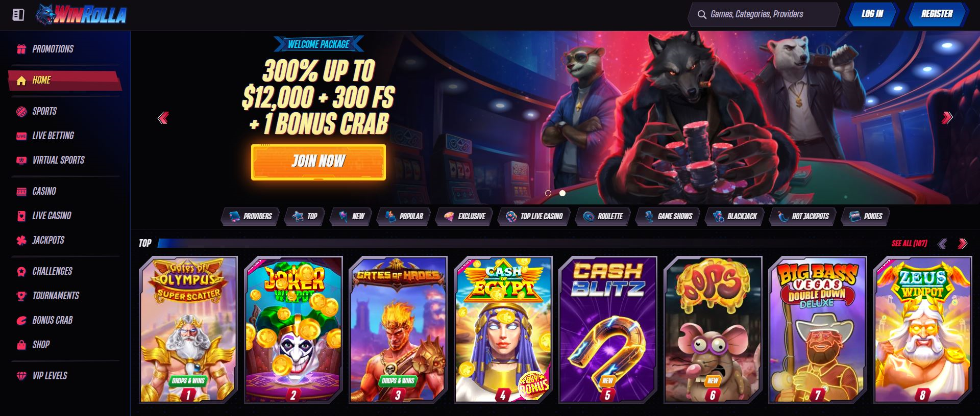Open Promotions gift icon in sidebar

(21, 49)
